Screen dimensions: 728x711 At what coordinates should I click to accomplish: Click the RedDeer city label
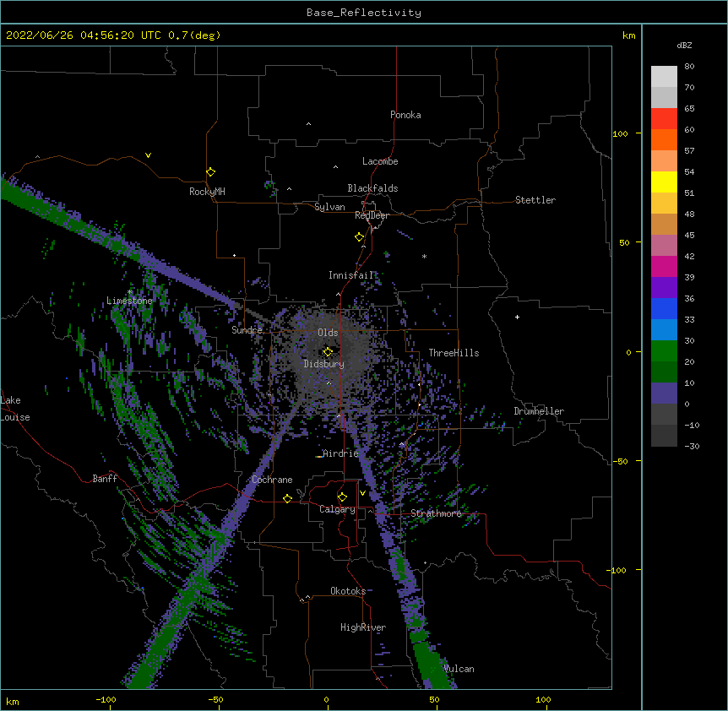tap(372, 215)
